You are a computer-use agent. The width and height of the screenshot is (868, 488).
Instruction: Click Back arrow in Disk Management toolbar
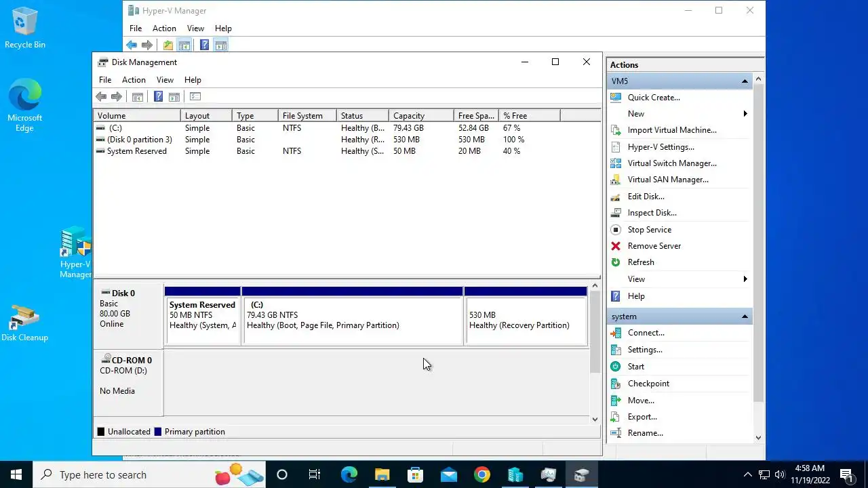click(x=101, y=97)
